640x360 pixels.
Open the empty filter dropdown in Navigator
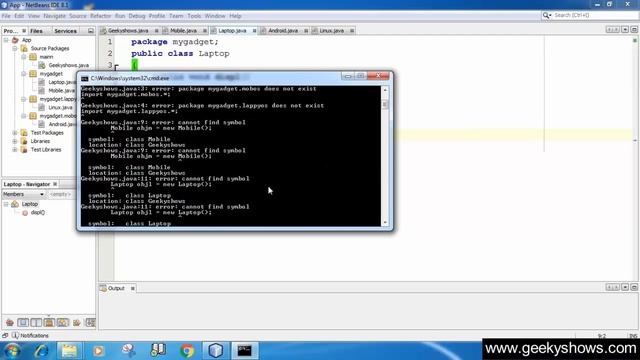click(x=61, y=194)
